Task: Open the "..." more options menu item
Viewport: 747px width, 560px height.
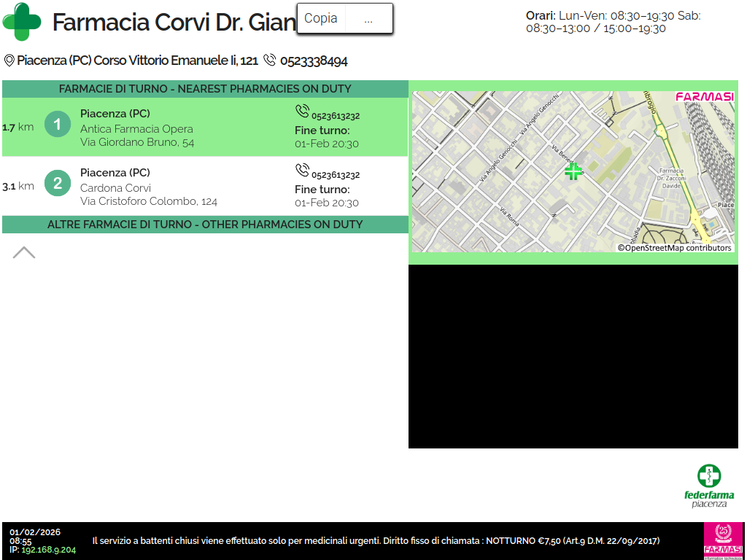Action: pos(368,19)
